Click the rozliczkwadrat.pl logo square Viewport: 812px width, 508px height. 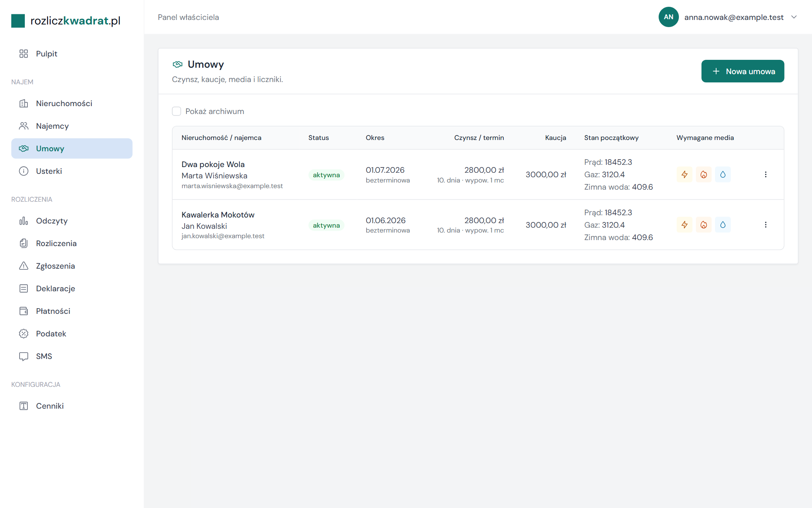(x=18, y=21)
